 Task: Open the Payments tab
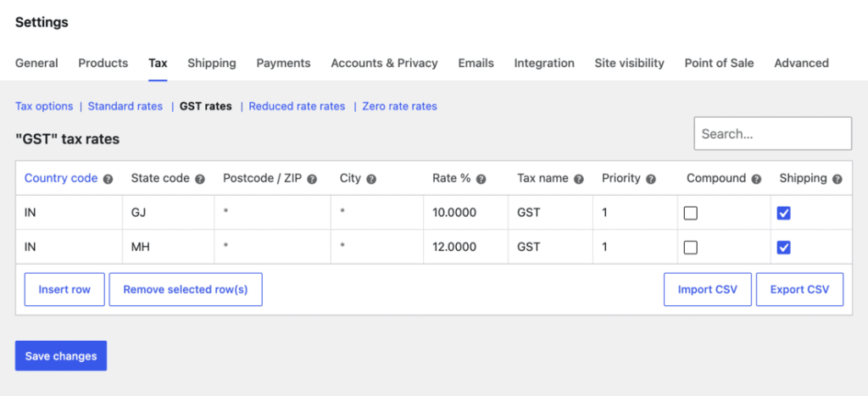(283, 63)
